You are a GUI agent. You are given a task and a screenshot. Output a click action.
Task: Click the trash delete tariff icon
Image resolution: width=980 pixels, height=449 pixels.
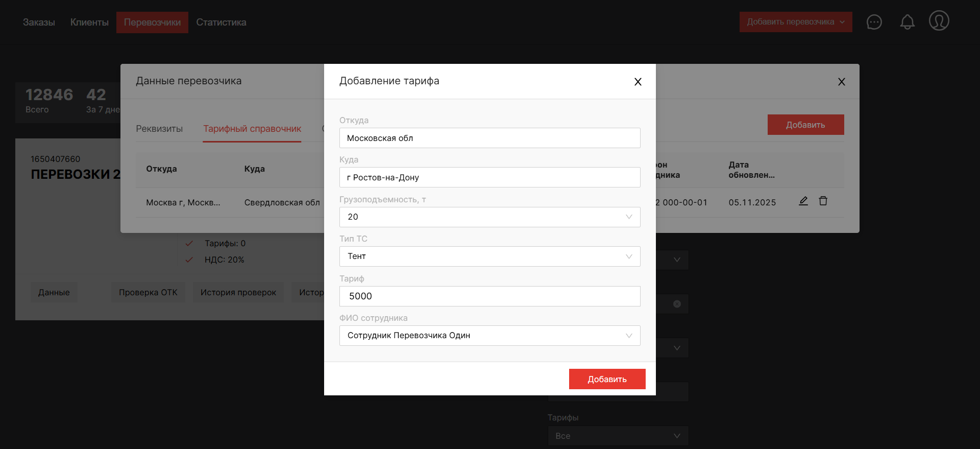(823, 201)
